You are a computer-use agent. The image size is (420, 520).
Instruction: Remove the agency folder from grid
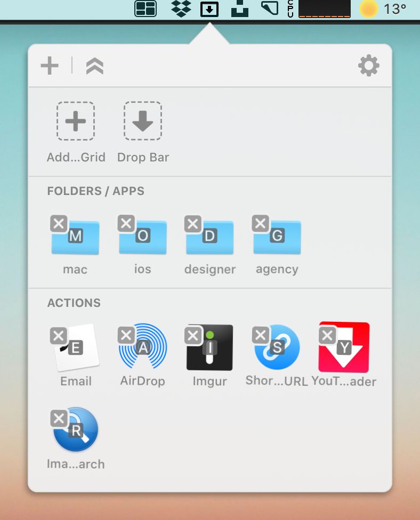(261, 223)
